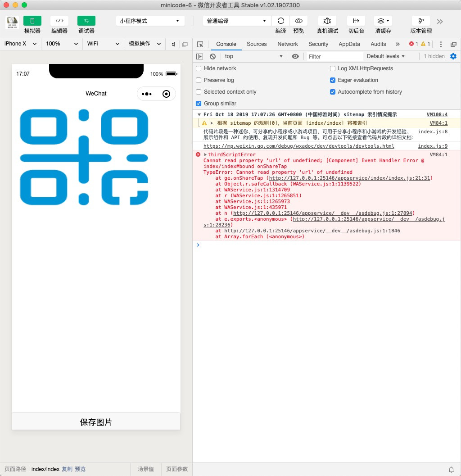Toggle the live expression eye button
461x476 pixels.
pos(295,56)
